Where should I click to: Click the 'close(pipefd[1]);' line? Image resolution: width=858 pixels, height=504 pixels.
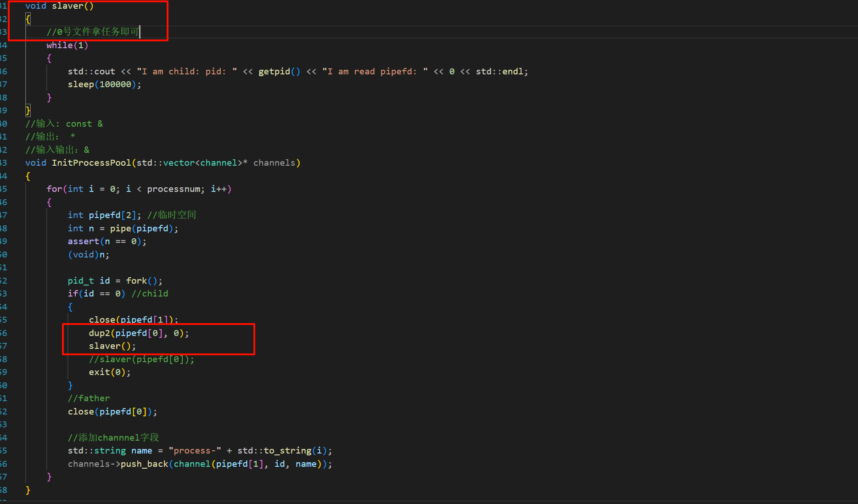[x=134, y=319]
